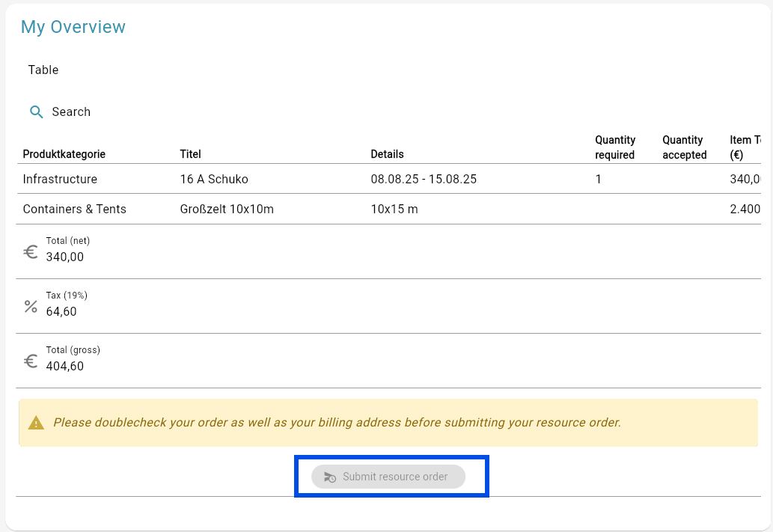Click the 08.08.25 - 15.08.25 details cell
The width and height of the screenshot is (773, 532).
pos(424,179)
